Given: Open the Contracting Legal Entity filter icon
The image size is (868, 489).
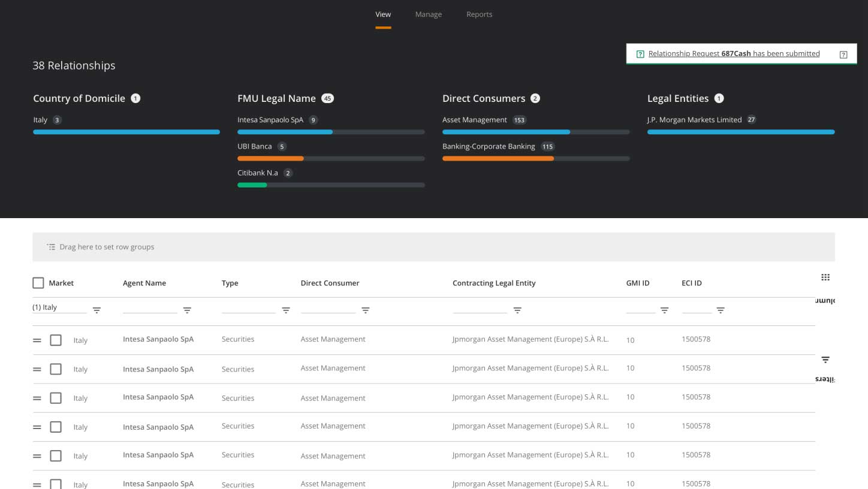Looking at the screenshot, I should [x=517, y=310].
